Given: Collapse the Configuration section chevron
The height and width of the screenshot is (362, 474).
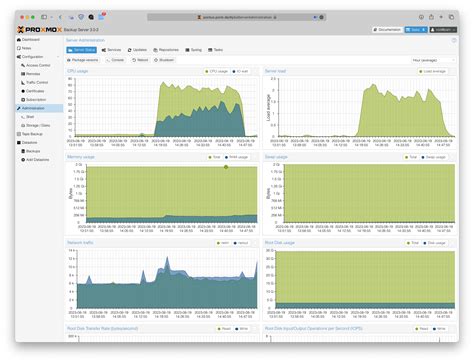Looking at the screenshot, I should coord(59,57).
